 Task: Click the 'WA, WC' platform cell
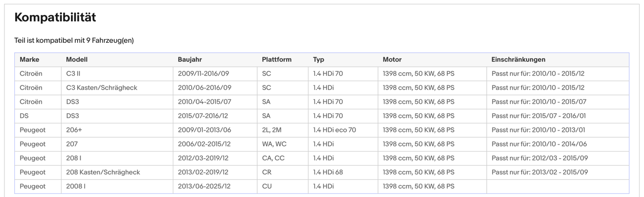tap(275, 144)
